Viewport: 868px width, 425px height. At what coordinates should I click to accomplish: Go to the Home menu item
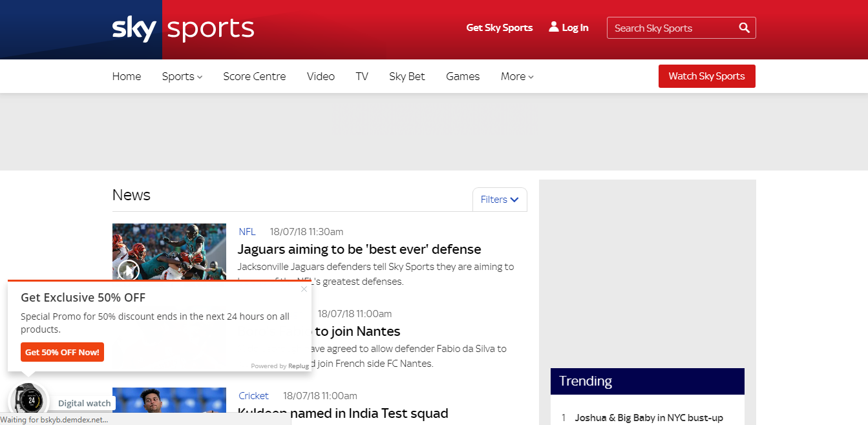(x=127, y=76)
